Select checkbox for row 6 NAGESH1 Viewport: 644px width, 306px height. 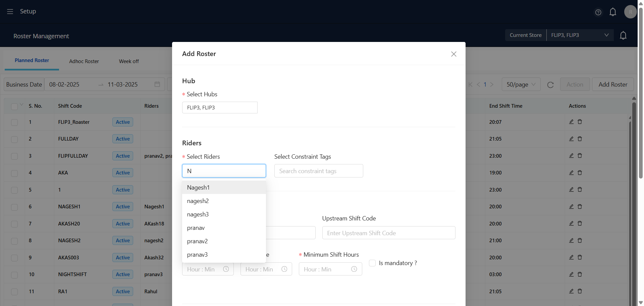14,207
